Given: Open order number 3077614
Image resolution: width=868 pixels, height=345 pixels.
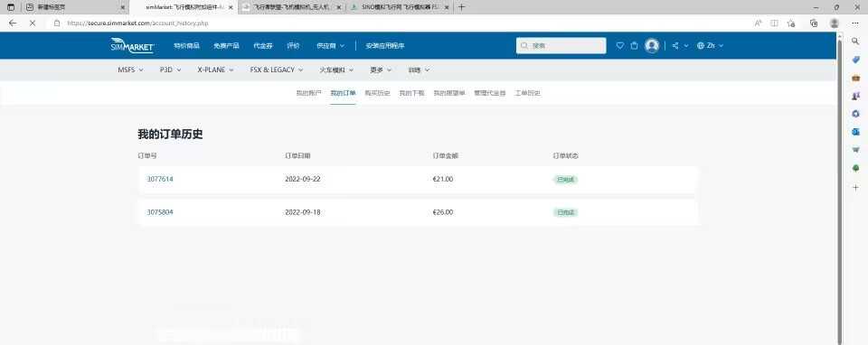Looking at the screenshot, I should point(160,179).
